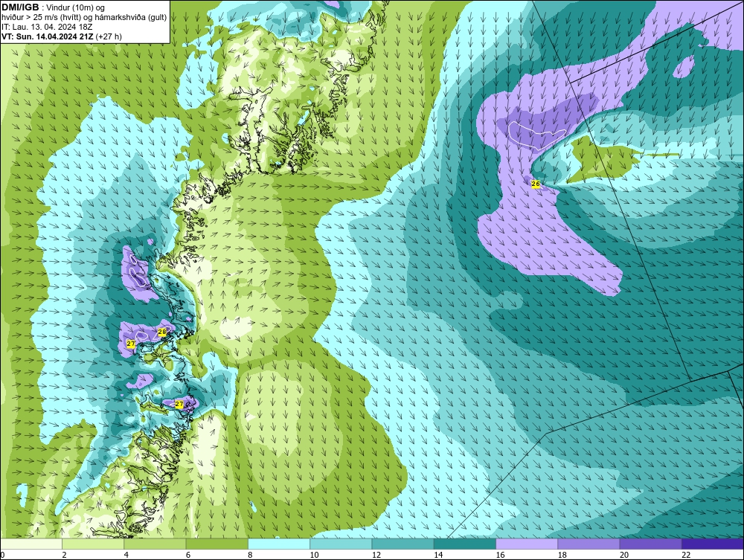The width and height of the screenshot is (744, 560).
Task: Click the '4' scale label on the color bar
Action: click(126, 556)
